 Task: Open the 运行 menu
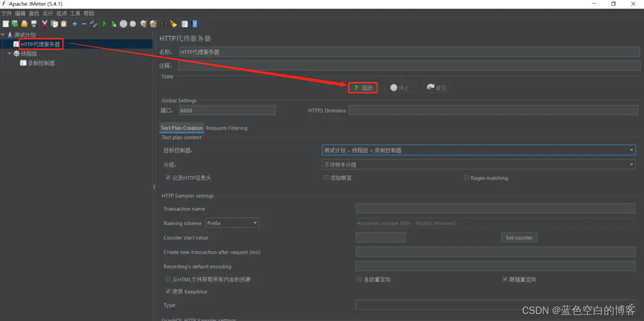click(x=48, y=13)
